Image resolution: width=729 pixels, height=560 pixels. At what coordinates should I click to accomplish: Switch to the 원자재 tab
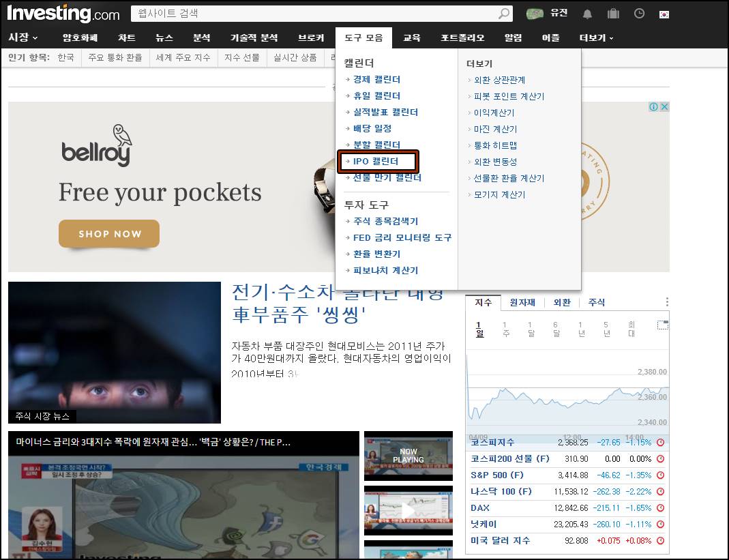click(x=522, y=302)
